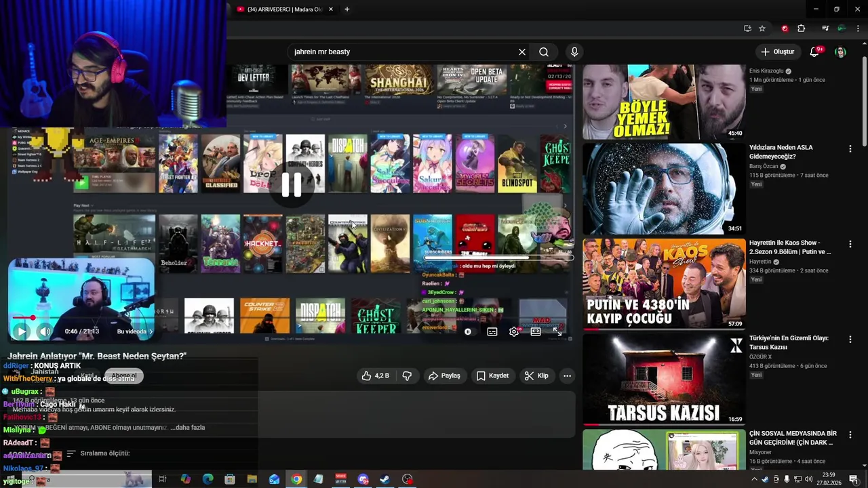Image resolution: width=868 pixels, height=488 pixels.
Task: Open options for Kaos Show video
Action: pos(850,244)
